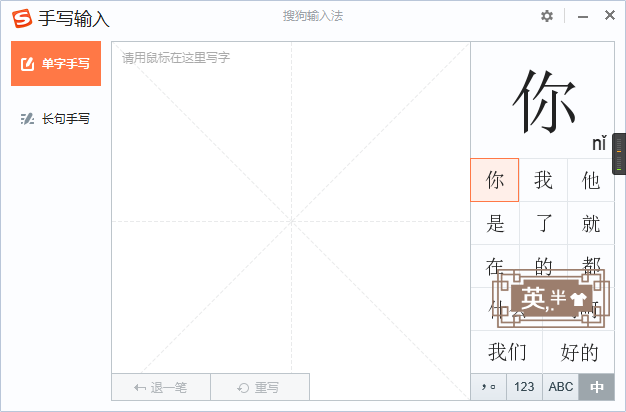This screenshot has height=412, width=626.
Task: Select candidate character 就
Action: tap(591, 223)
